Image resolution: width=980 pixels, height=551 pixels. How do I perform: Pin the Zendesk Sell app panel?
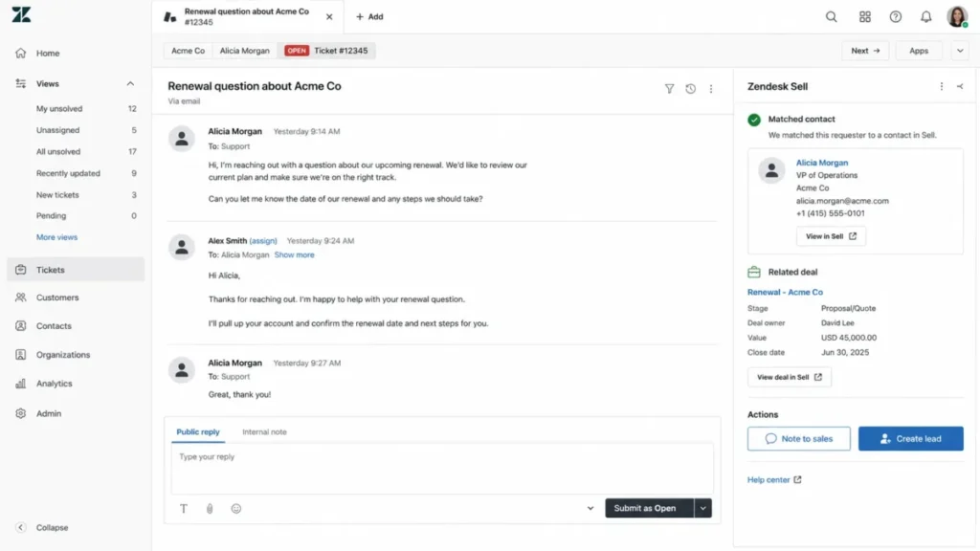(x=960, y=86)
